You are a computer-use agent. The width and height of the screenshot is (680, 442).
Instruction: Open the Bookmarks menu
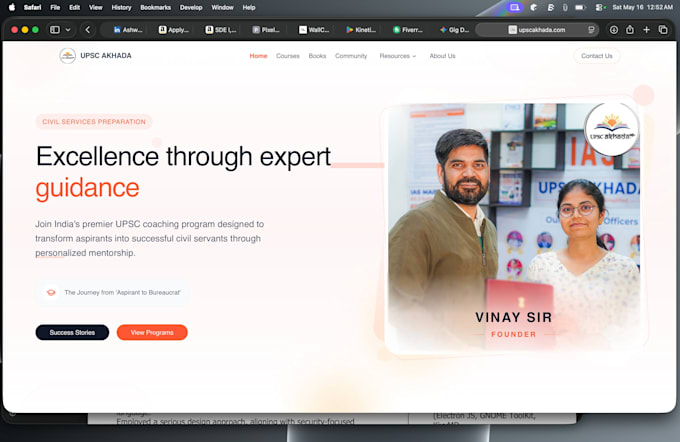tap(155, 7)
